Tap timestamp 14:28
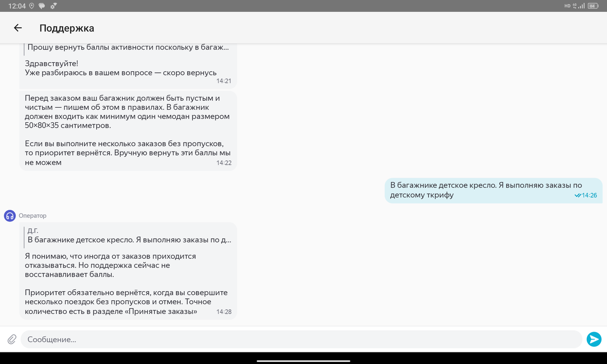This screenshot has height=364, width=607. click(x=224, y=311)
